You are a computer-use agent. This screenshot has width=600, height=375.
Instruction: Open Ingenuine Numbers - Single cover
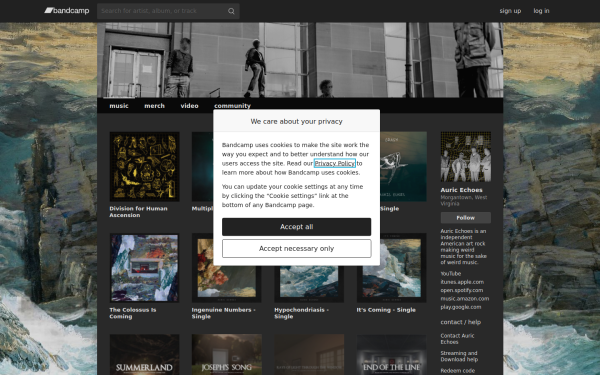227,284
